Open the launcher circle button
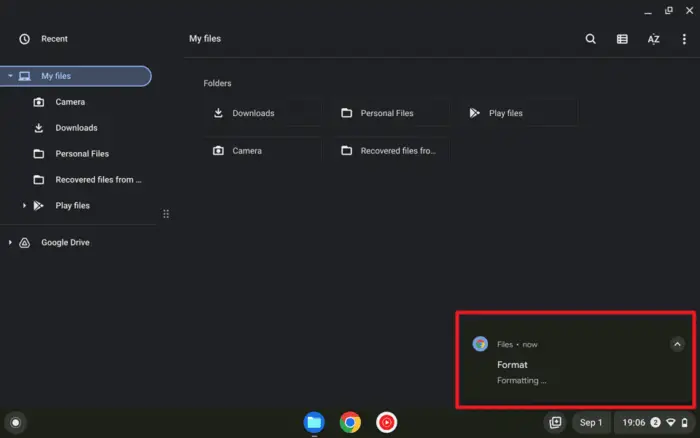Viewport: 700px width, 438px height. tap(15, 422)
